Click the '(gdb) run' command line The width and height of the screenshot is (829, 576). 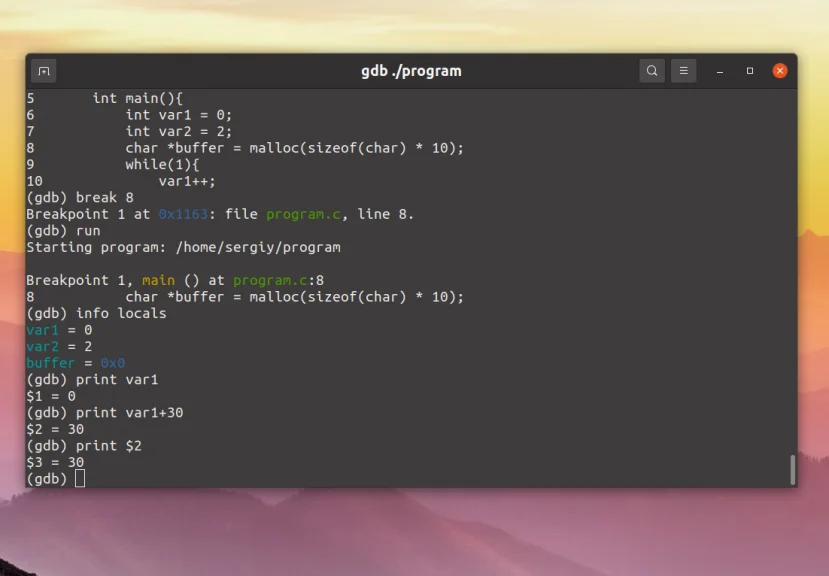coord(63,231)
